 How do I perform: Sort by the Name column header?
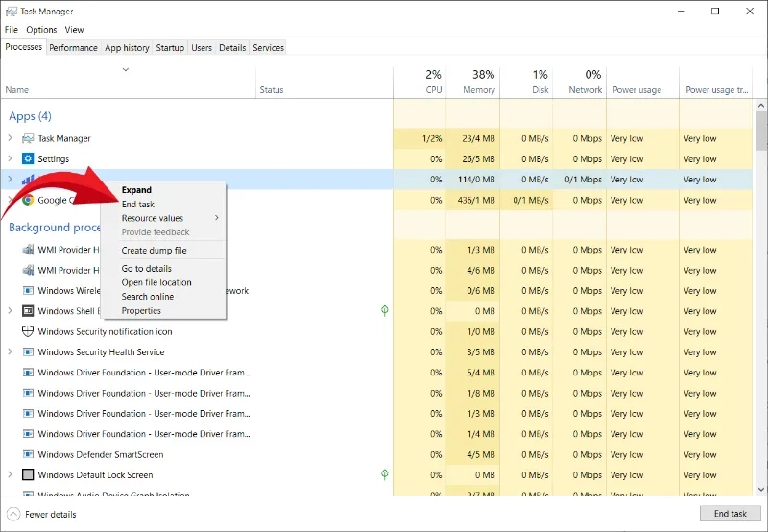129,83
